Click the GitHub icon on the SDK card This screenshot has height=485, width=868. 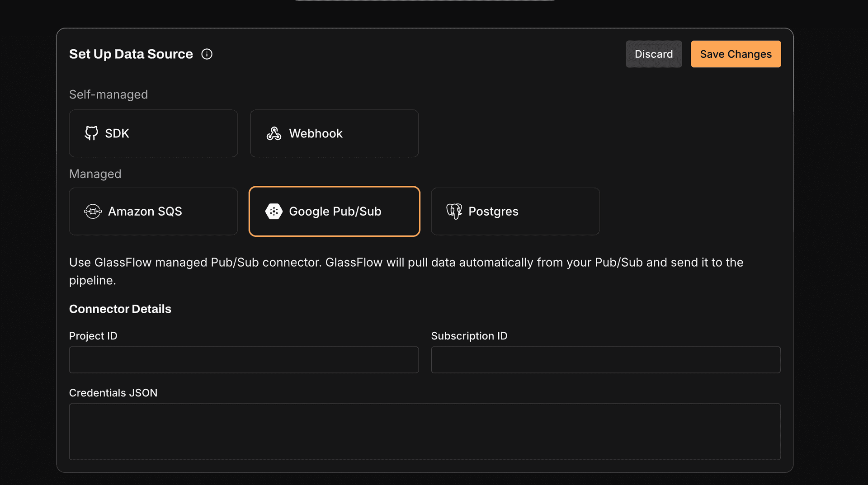(91, 133)
